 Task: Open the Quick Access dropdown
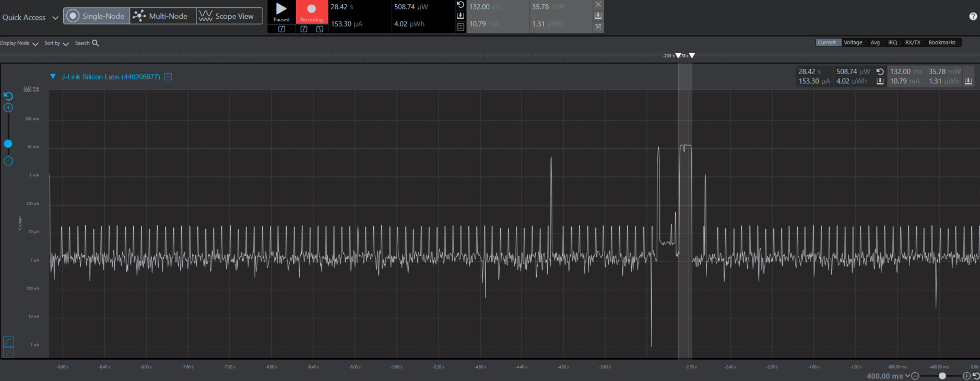30,17
